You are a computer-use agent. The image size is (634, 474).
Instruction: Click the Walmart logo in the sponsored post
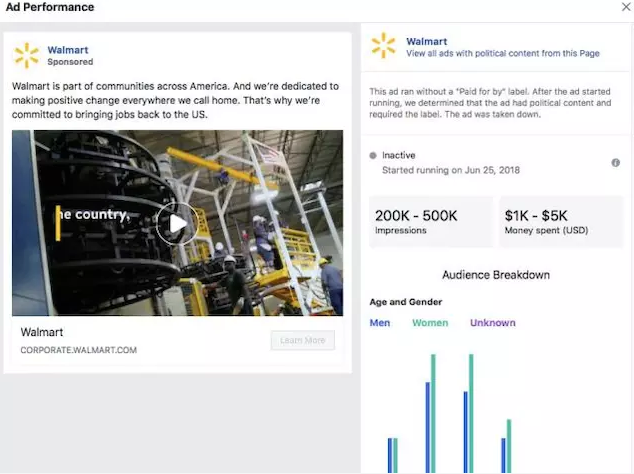click(x=26, y=55)
